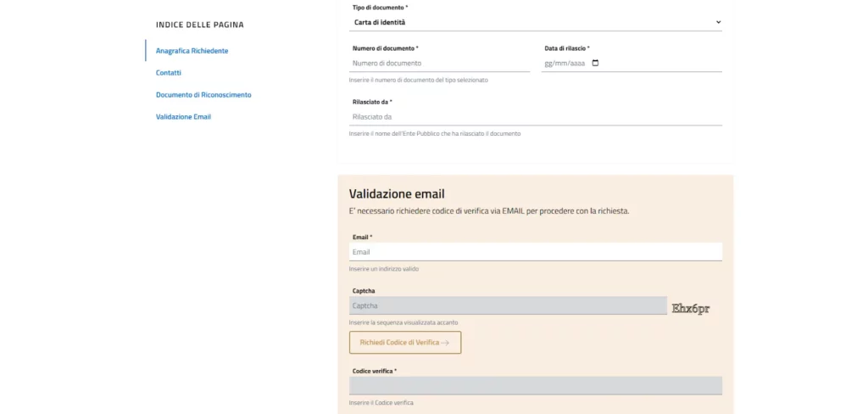Viewport: 868px width, 414px height.
Task: Focus the Rilasciato da input field
Action: [x=536, y=117]
